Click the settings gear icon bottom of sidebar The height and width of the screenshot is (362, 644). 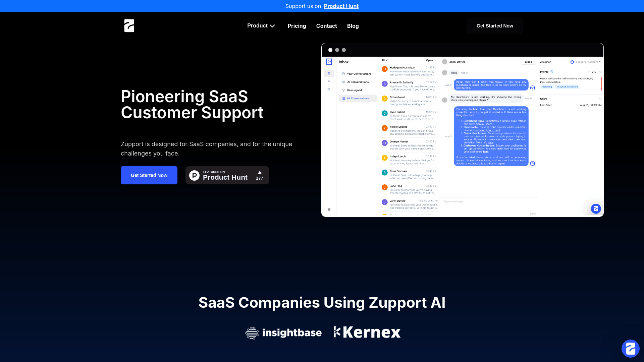(329, 209)
